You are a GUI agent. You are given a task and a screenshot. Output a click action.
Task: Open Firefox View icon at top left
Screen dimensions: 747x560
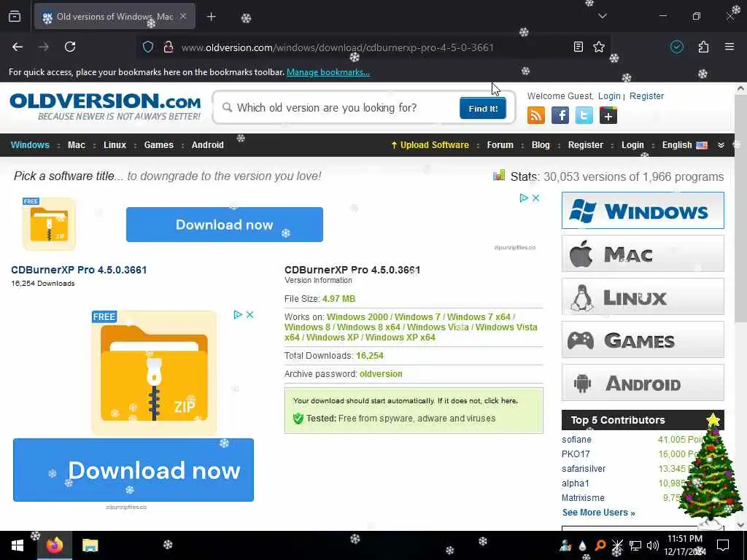click(15, 17)
